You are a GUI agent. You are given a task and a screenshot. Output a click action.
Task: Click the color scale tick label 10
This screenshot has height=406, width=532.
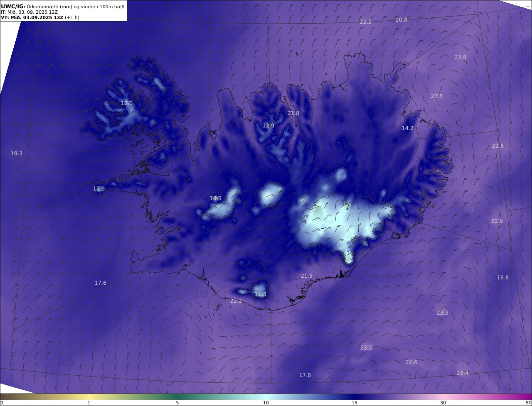coord(266,403)
